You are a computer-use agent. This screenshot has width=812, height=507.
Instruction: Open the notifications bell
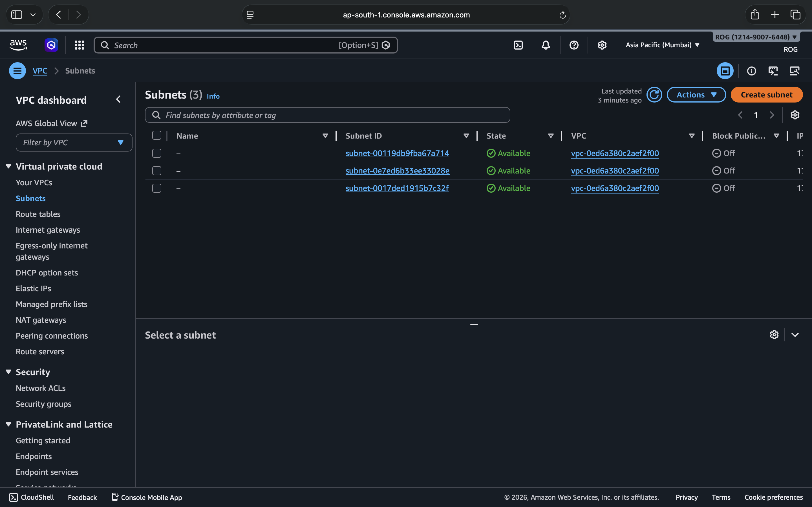pyautogui.click(x=546, y=45)
